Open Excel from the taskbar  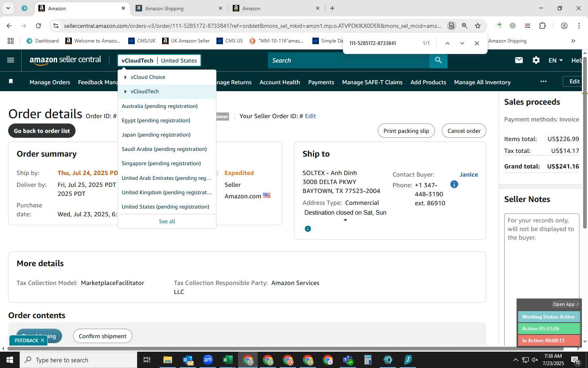pyautogui.click(x=227, y=360)
